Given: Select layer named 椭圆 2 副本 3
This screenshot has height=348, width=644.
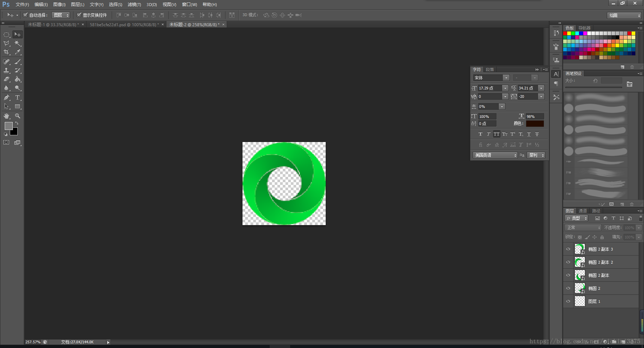Looking at the screenshot, I should [x=600, y=249].
